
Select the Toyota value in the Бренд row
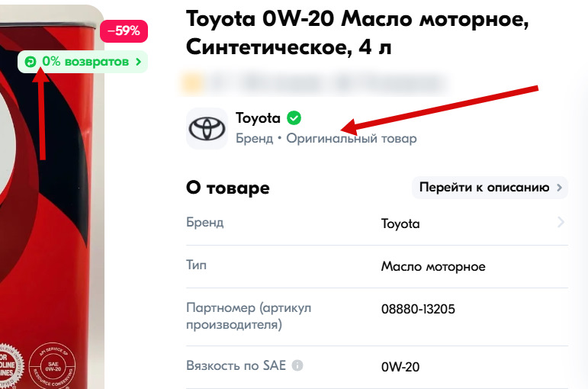coord(400,224)
